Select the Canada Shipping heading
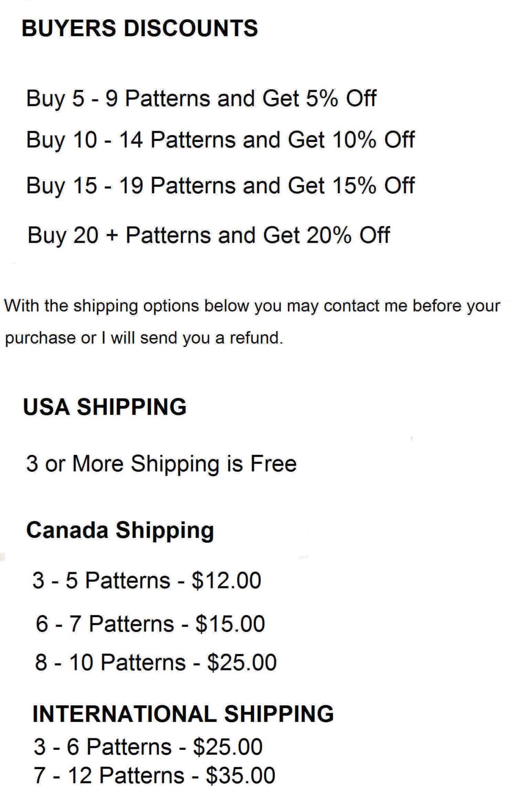The width and height of the screenshot is (532, 786). coord(120,530)
